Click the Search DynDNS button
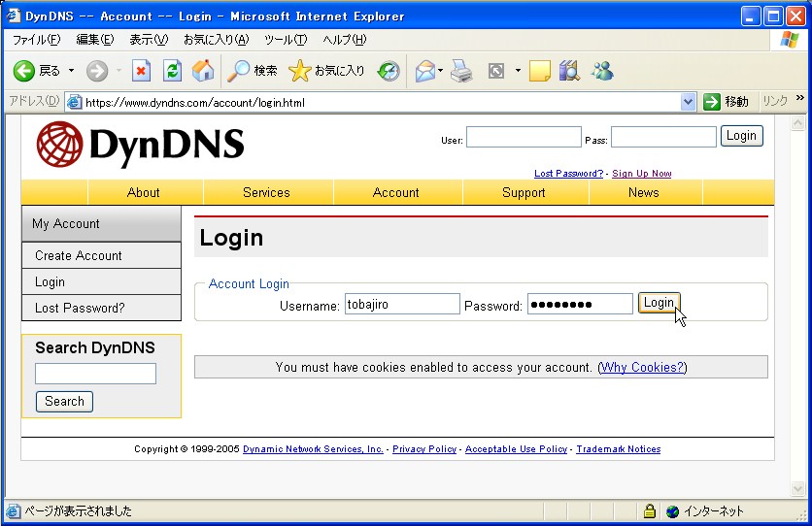Screen dimensions: 812x526 point(64,402)
